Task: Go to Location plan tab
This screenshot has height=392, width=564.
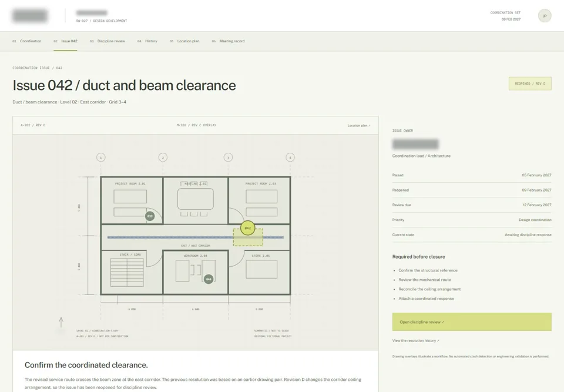Action: tap(184, 41)
